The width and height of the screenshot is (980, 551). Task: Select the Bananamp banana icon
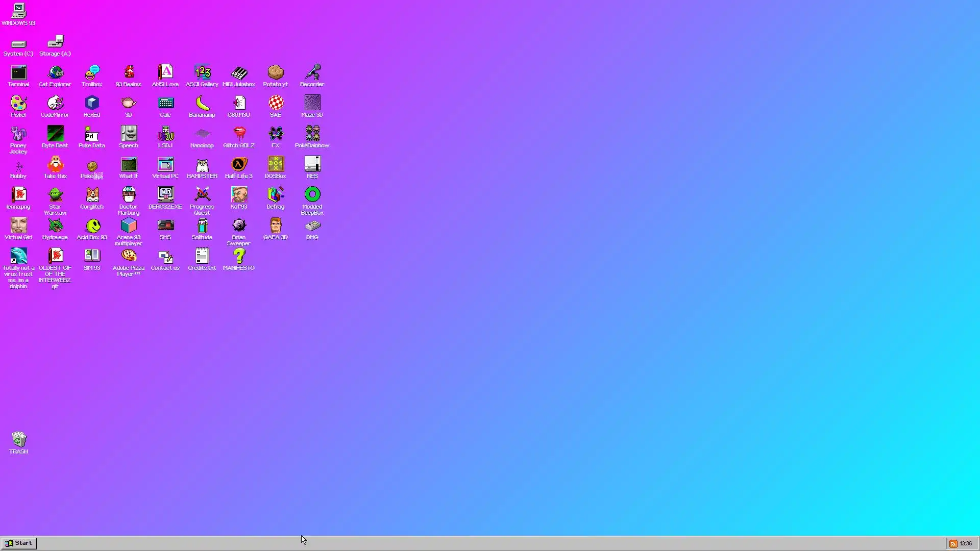202,104
